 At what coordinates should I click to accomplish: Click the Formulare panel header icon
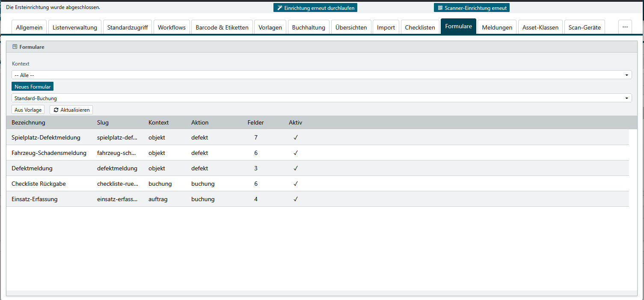15,47
